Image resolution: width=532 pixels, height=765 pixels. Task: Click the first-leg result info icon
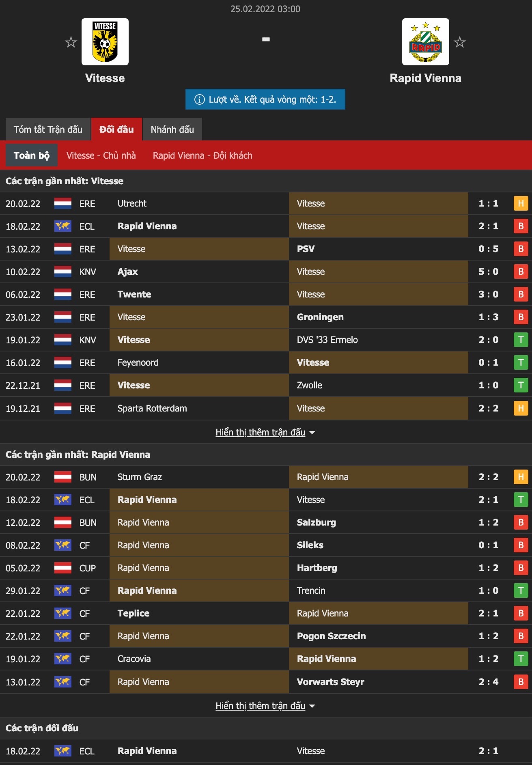(199, 99)
